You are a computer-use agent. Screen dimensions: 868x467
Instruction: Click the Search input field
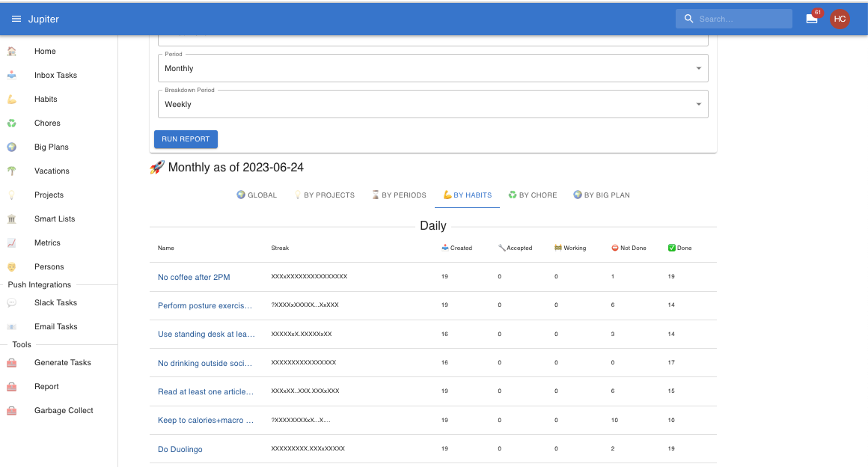pos(741,19)
